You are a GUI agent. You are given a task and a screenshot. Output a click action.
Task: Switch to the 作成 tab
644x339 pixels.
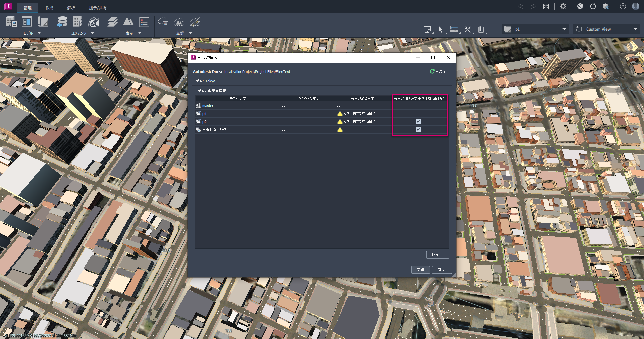49,8
